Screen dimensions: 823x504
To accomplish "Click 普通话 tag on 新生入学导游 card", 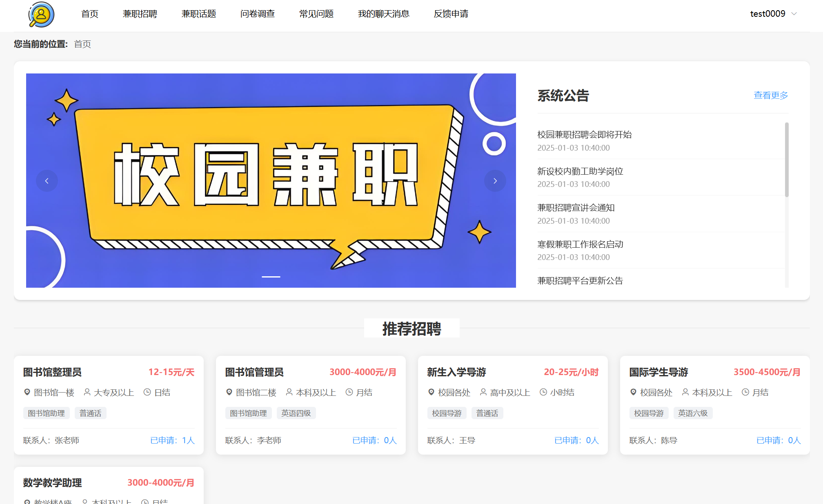I will pos(487,413).
